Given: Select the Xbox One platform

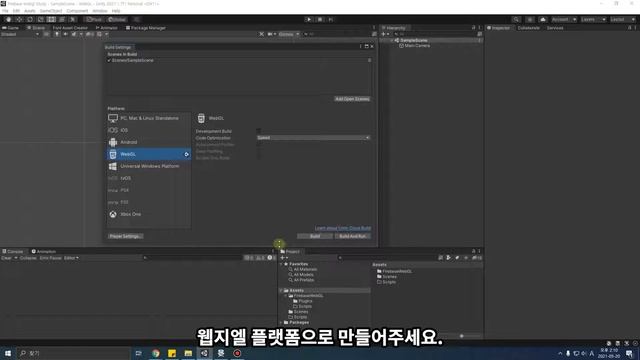Looking at the screenshot, I should point(149,214).
